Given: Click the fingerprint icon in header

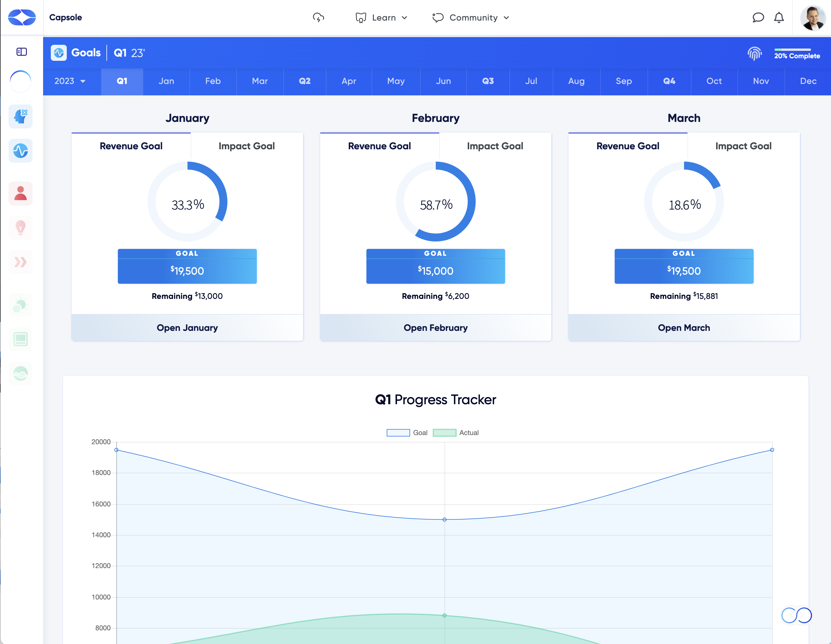Looking at the screenshot, I should [x=755, y=54].
